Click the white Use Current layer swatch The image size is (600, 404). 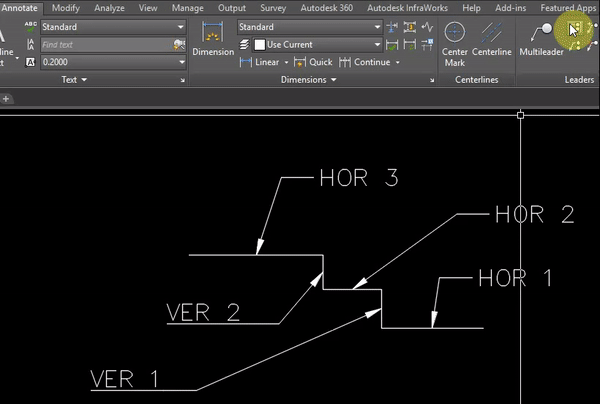(x=260, y=45)
